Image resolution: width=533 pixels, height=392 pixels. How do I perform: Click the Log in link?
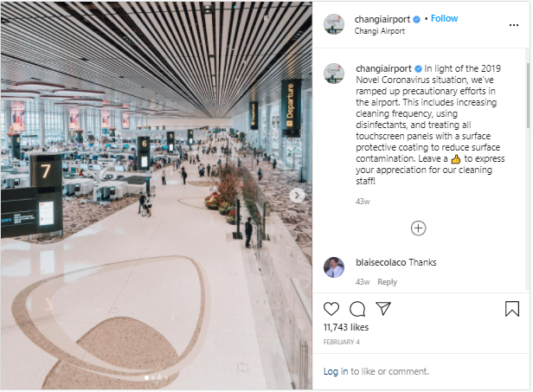coord(336,371)
